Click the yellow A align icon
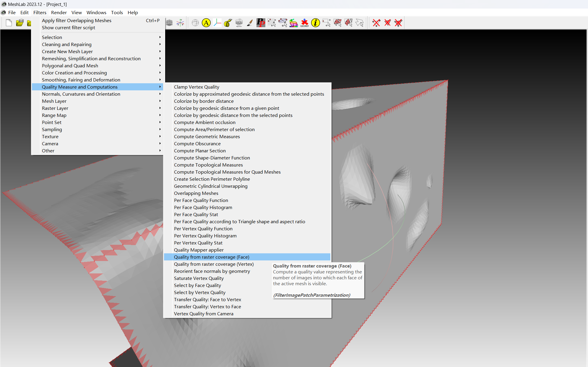Viewport: 588px width, 367px height. (206, 23)
